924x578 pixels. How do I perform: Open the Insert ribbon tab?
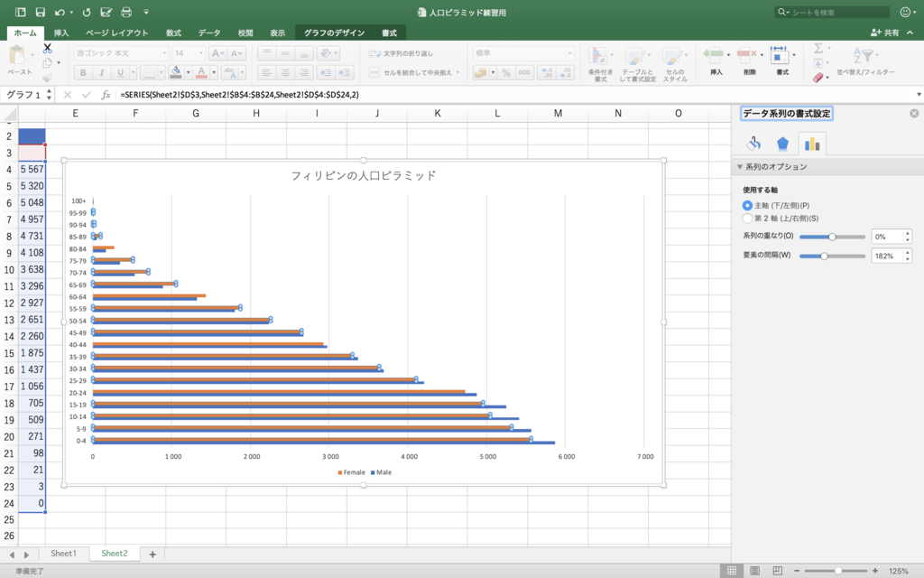click(x=61, y=33)
